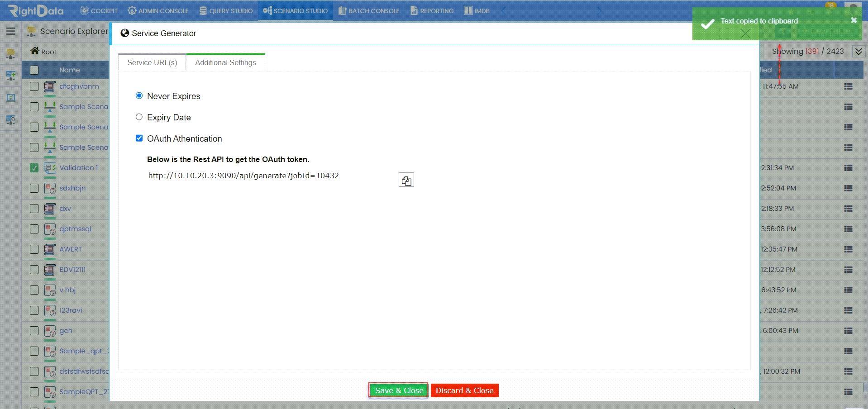Screen dimensions: 868x409
Task: Open the Cockpit module
Action: click(x=99, y=10)
